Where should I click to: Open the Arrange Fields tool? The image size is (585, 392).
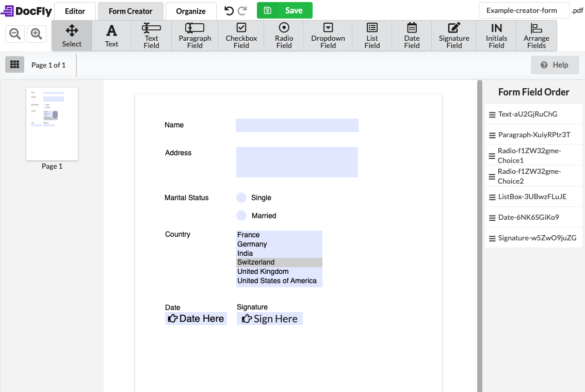coord(537,35)
